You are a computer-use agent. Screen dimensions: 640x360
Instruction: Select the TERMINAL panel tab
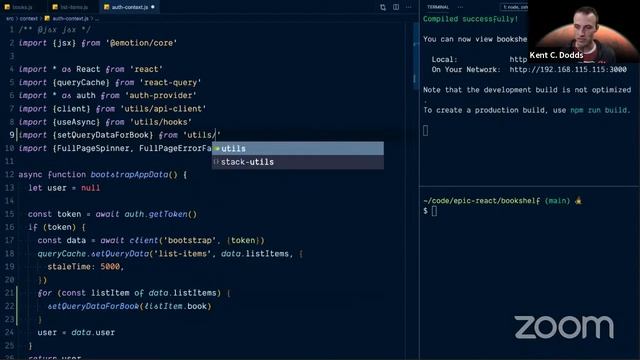coord(438,7)
